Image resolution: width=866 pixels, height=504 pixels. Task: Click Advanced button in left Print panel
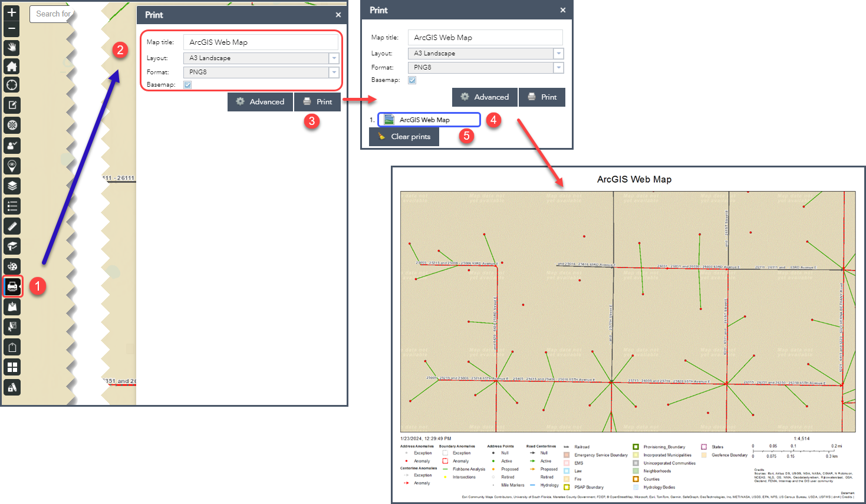tap(260, 102)
